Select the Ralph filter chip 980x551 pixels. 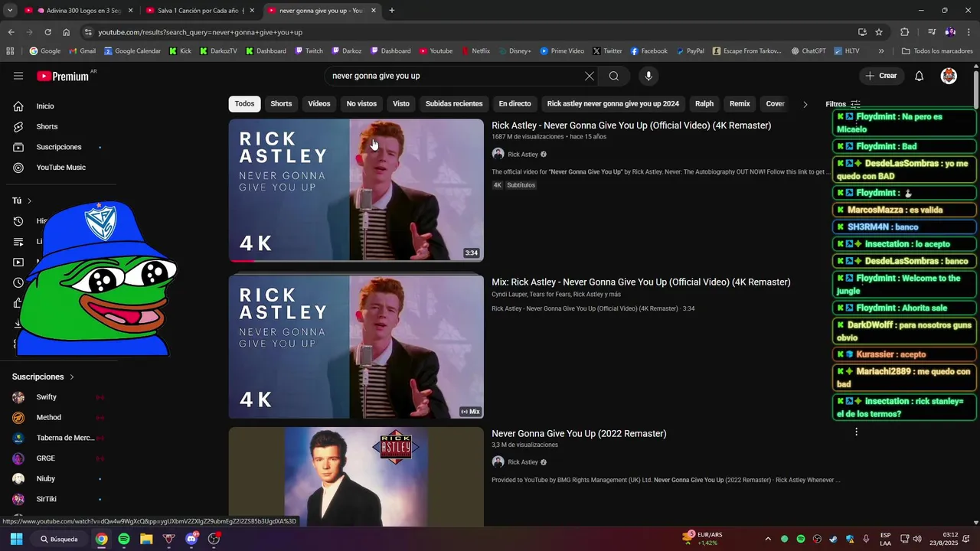click(704, 104)
